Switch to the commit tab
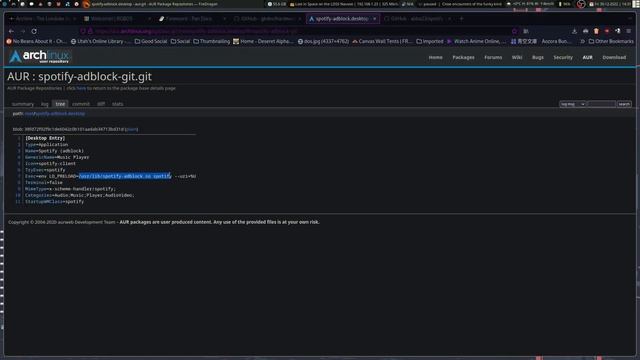This screenshot has height=360, width=640. click(81, 104)
